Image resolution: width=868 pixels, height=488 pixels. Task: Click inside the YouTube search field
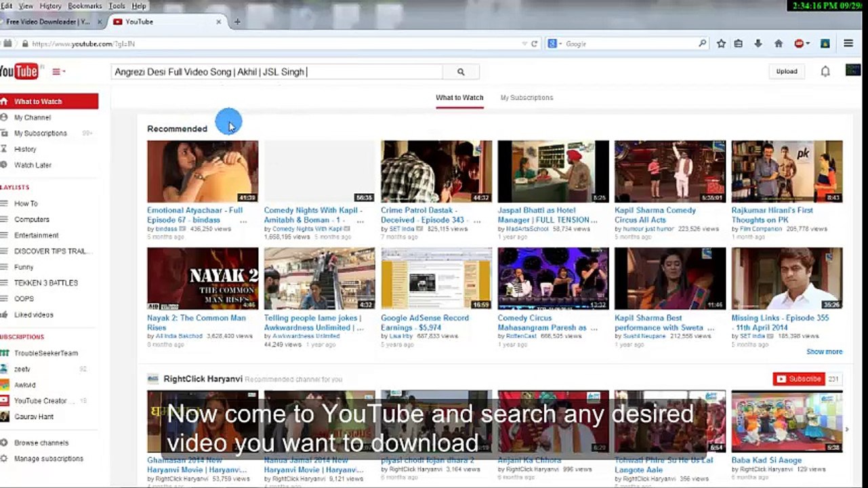[x=277, y=72]
